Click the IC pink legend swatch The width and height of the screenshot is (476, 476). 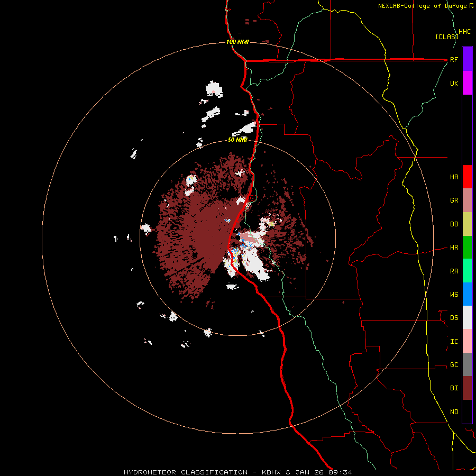coord(467,341)
